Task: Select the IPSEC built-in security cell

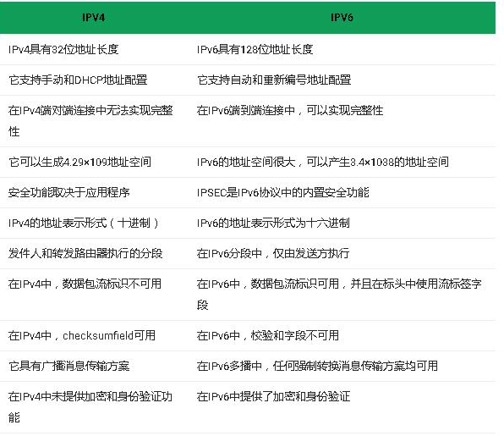Action: [x=282, y=192]
